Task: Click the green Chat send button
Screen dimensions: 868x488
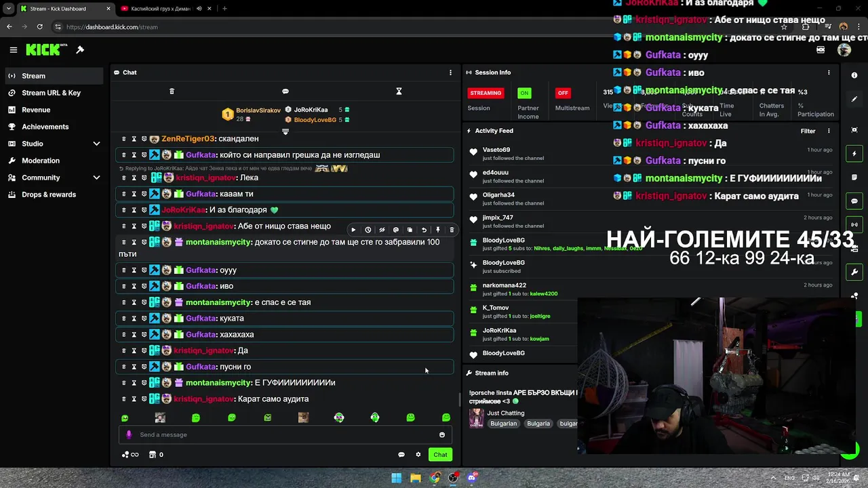Action: 441,455
